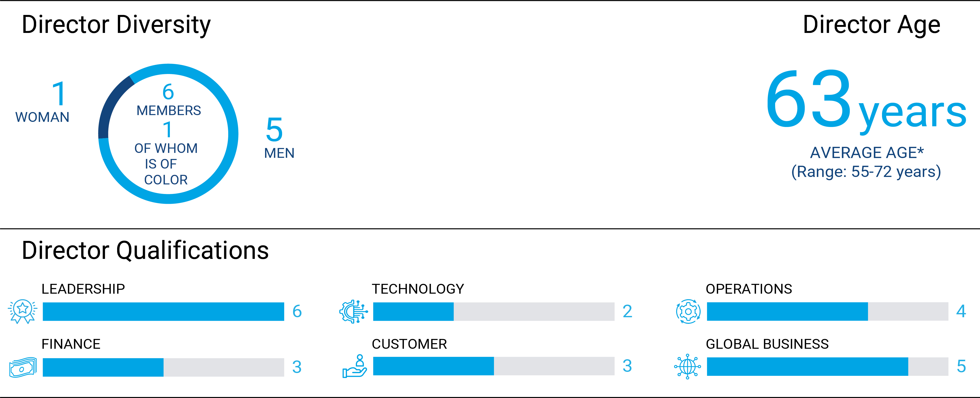Click the Leadership progress bar
Viewport: 980px width, 398px height.
(x=163, y=312)
